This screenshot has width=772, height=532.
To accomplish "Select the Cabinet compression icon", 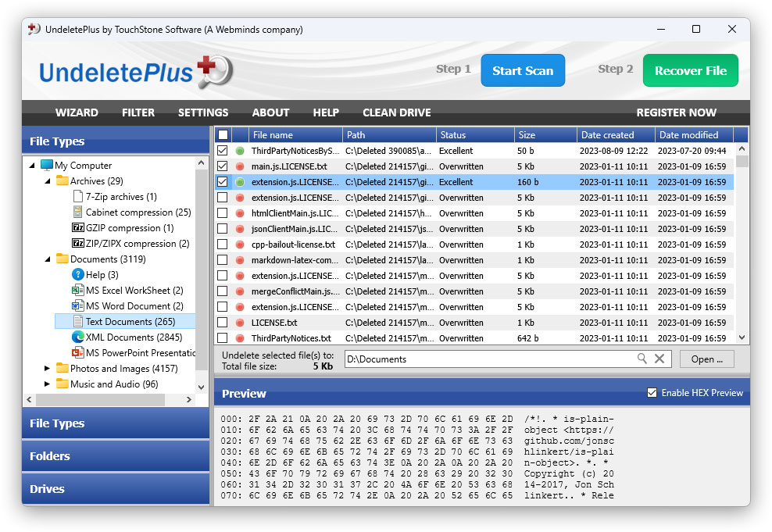I will [x=78, y=212].
